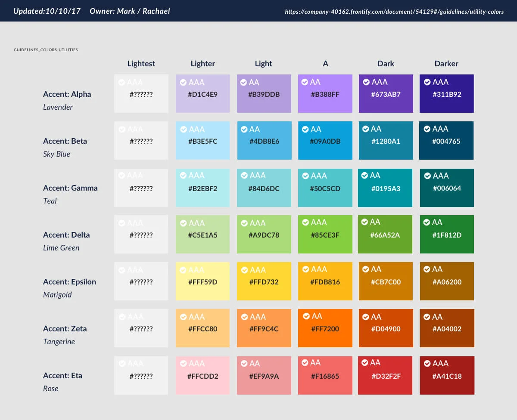Click the "GUIDELINES_COLORS-UTILITIES" heading
The image size is (517, 420).
pyautogui.click(x=46, y=50)
